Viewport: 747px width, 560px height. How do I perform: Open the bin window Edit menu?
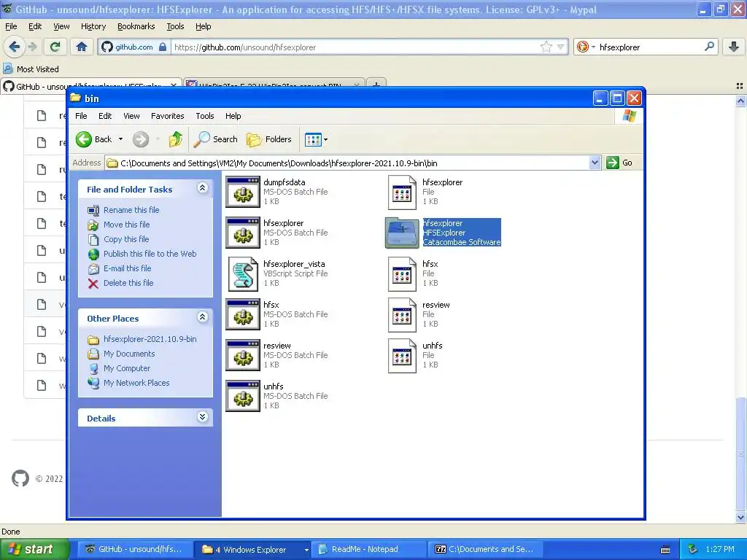(x=105, y=116)
